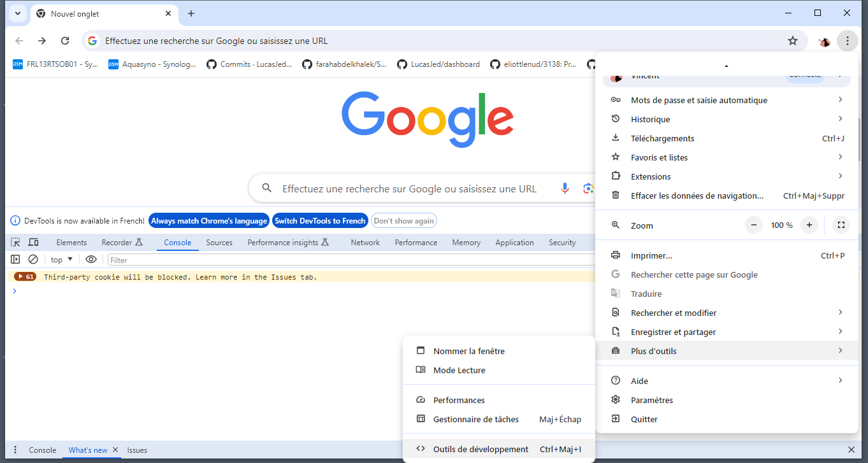The height and width of the screenshot is (463, 868).
Task: Switch to the Sources DevTools tab
Action: pyautogui.click(x=219, y=243)
